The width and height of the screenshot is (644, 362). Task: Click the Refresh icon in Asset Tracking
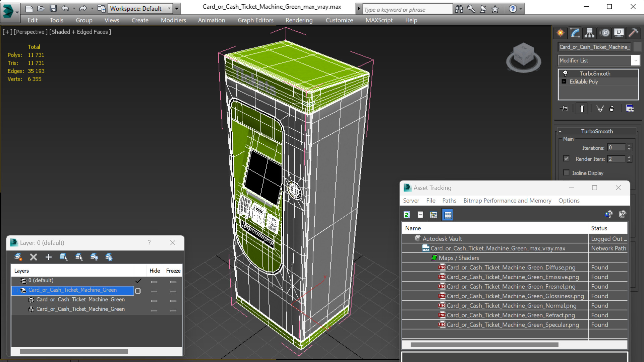click(407, 215)
